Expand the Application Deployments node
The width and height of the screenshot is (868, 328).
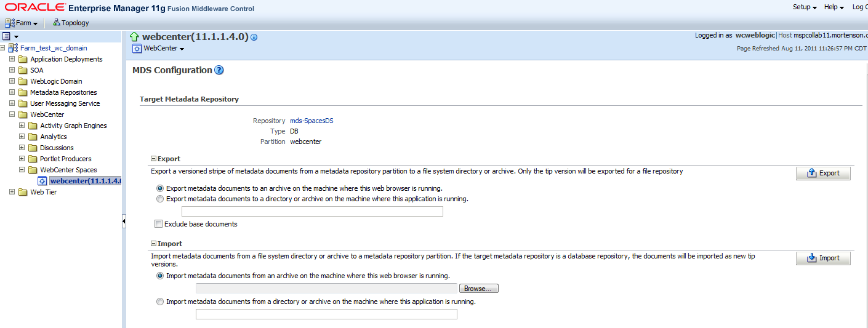(12, 59)
